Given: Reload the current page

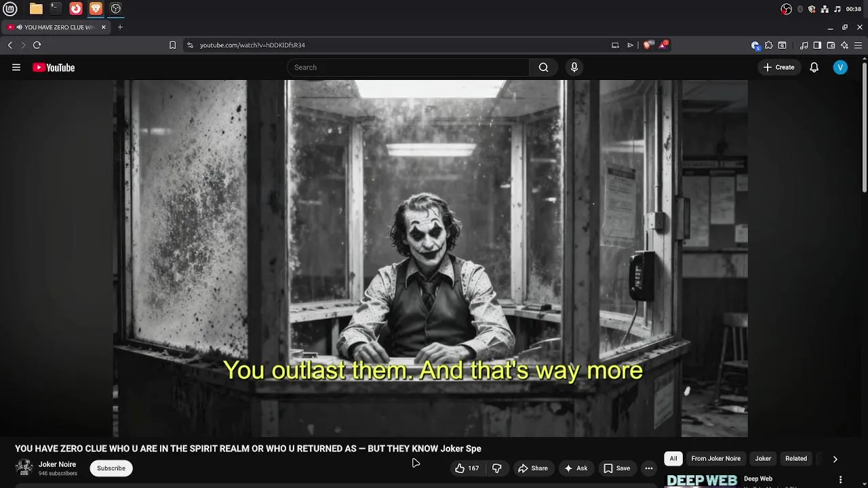Looking at the screenshot, I should pyautogui.click(x=37, y=45).
